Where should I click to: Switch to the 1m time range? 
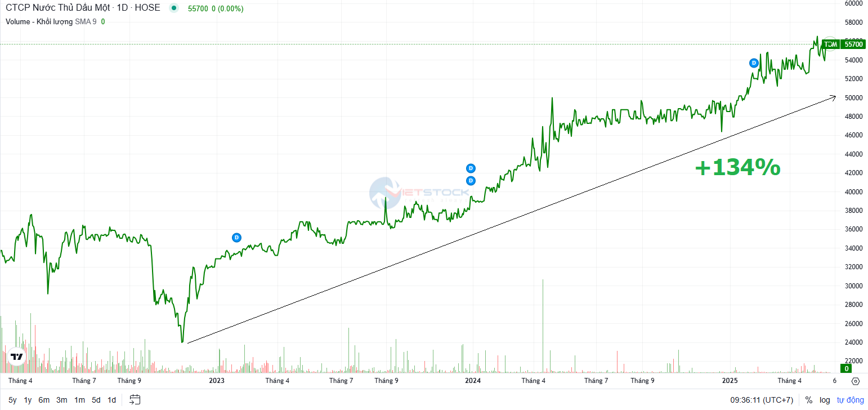79,400
